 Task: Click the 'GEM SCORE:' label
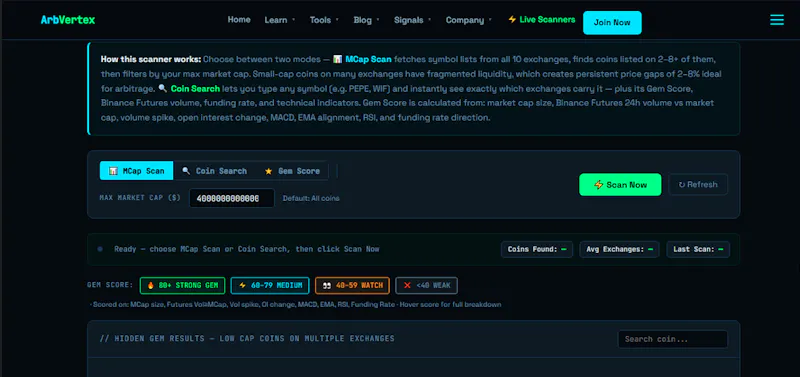coord(110,285)
